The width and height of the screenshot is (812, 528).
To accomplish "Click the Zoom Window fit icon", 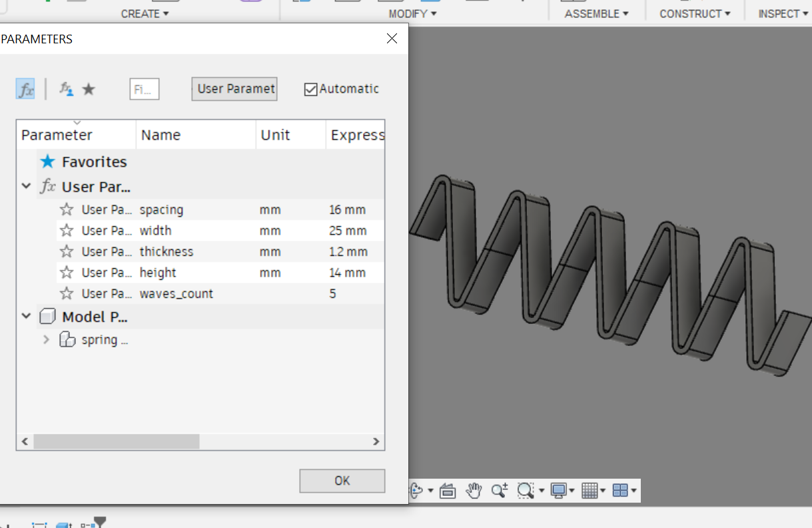I will [526, 491].
